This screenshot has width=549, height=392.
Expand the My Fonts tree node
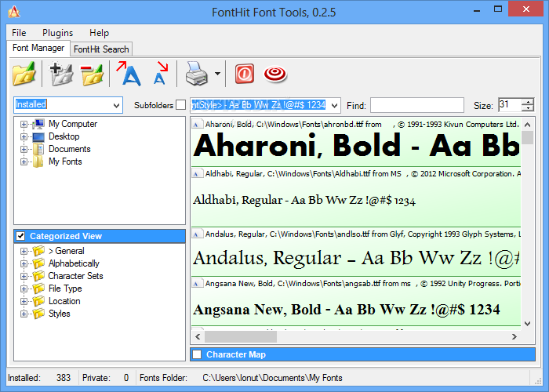[x=24, y=162]
